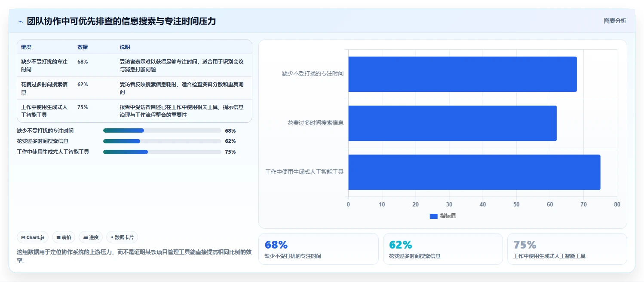
Task: Click x-axis tick label 80
Action: [617, 205]
